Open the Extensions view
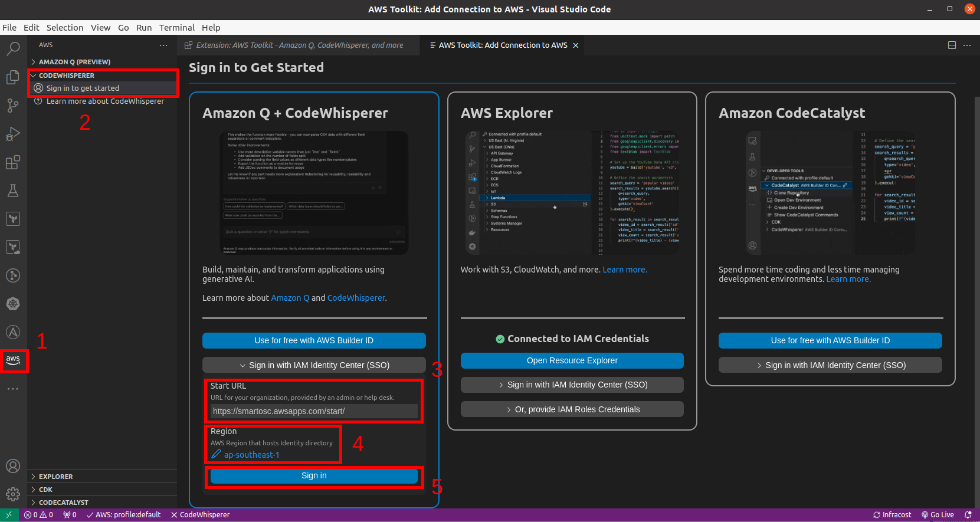 (13, 162)
